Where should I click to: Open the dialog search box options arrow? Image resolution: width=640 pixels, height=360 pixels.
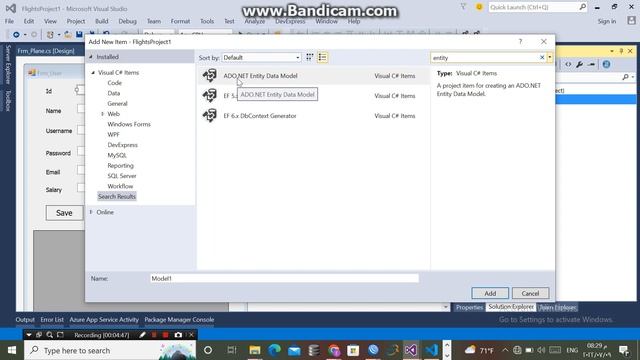(550, 58)
